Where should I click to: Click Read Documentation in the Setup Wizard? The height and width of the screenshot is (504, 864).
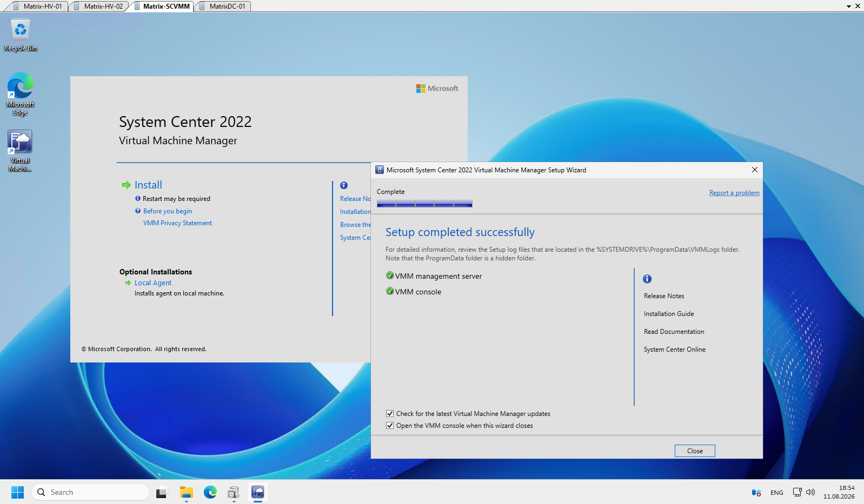674,332
